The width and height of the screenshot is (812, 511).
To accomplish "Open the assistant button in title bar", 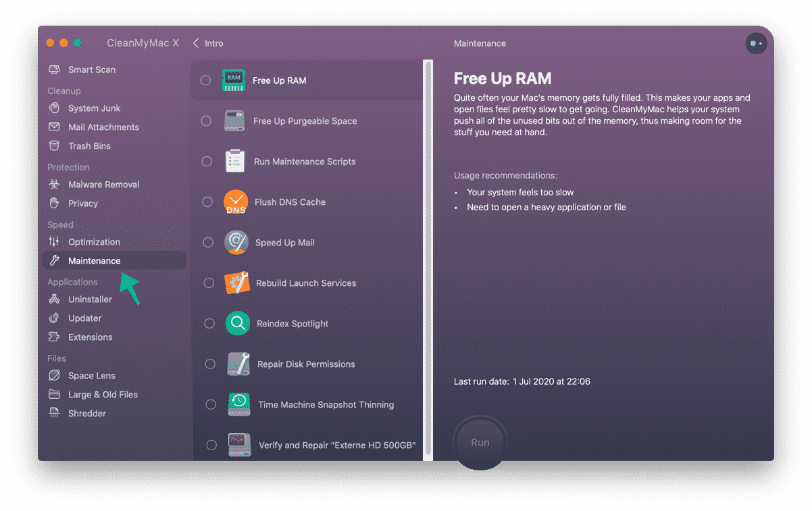I will [x=756, y=43].
